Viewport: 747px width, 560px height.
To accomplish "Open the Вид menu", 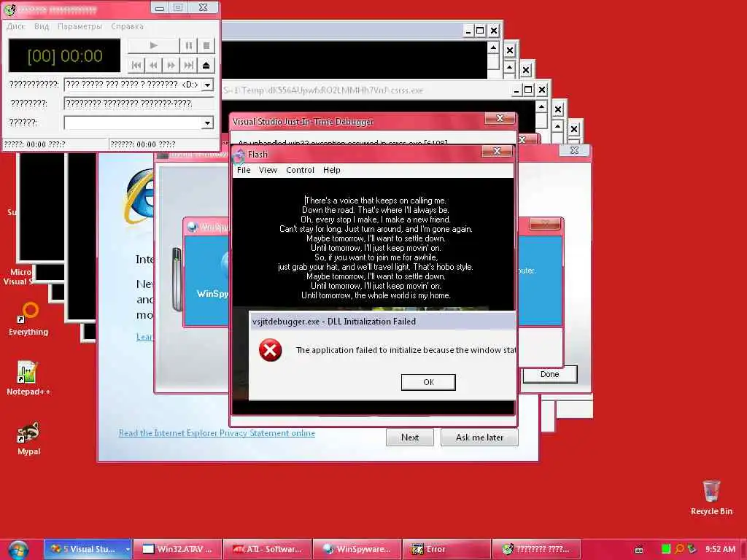I will point(42,26).
